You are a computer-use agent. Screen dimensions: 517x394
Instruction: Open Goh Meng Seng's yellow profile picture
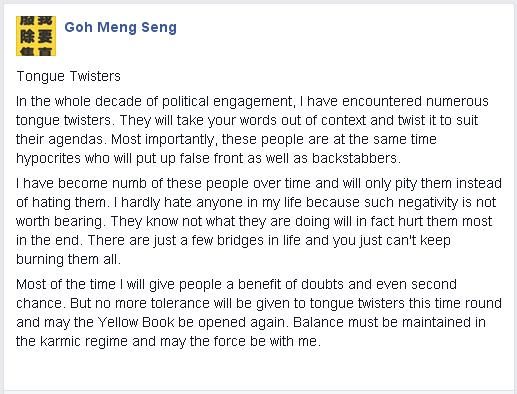(36, 36)
